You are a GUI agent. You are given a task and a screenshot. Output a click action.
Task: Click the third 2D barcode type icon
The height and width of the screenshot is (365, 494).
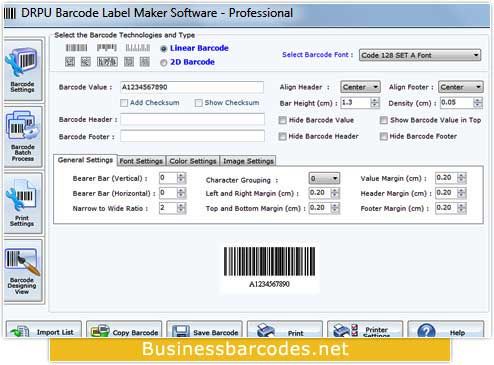point(107,62)
